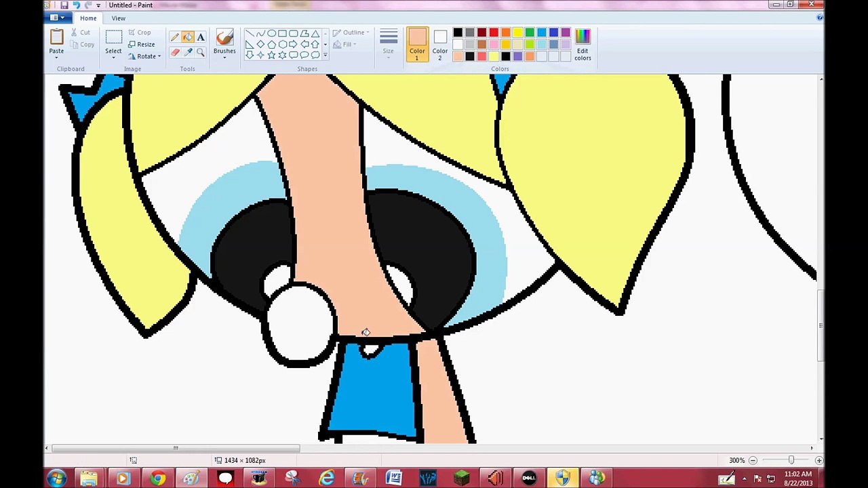This screenshot has height=488, width=868.
Task: Select the Pencil tool
Action: point(175,37)
